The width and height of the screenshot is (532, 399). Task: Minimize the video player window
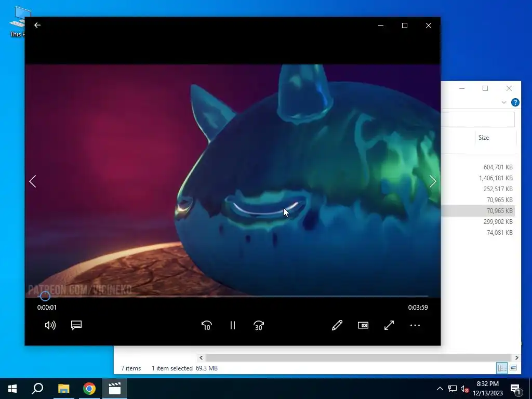coord(381,25)
